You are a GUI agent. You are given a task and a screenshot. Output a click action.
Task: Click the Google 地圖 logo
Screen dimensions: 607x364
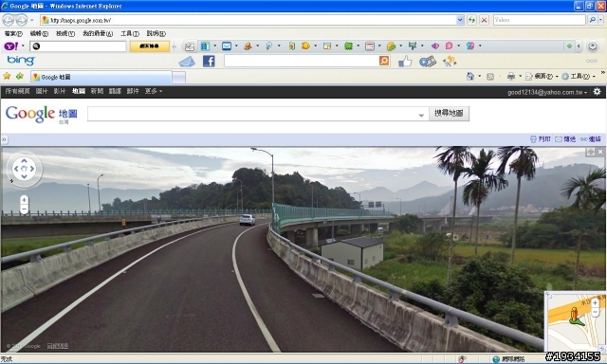pos(42,114)
